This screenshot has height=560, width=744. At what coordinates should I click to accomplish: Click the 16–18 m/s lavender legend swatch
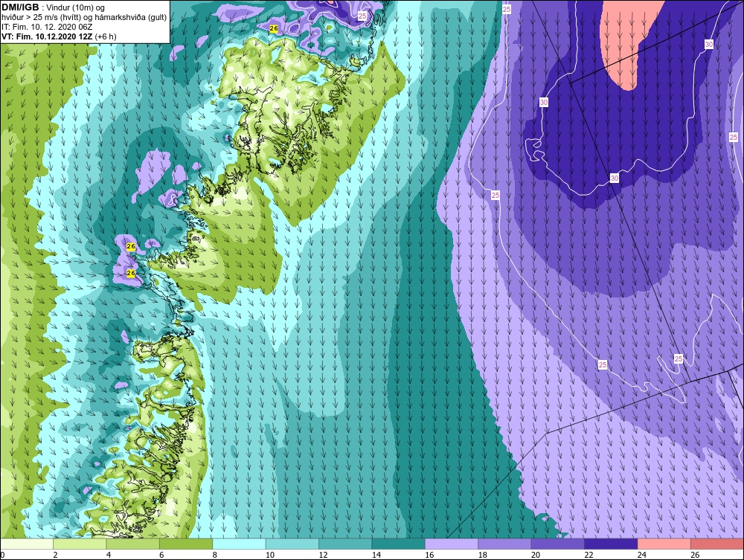point(452,544)
